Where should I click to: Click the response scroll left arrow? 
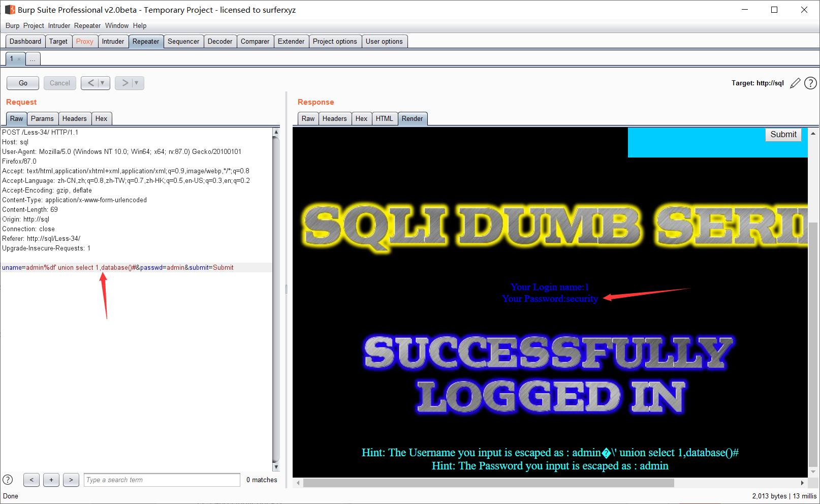tap(298, 483)
